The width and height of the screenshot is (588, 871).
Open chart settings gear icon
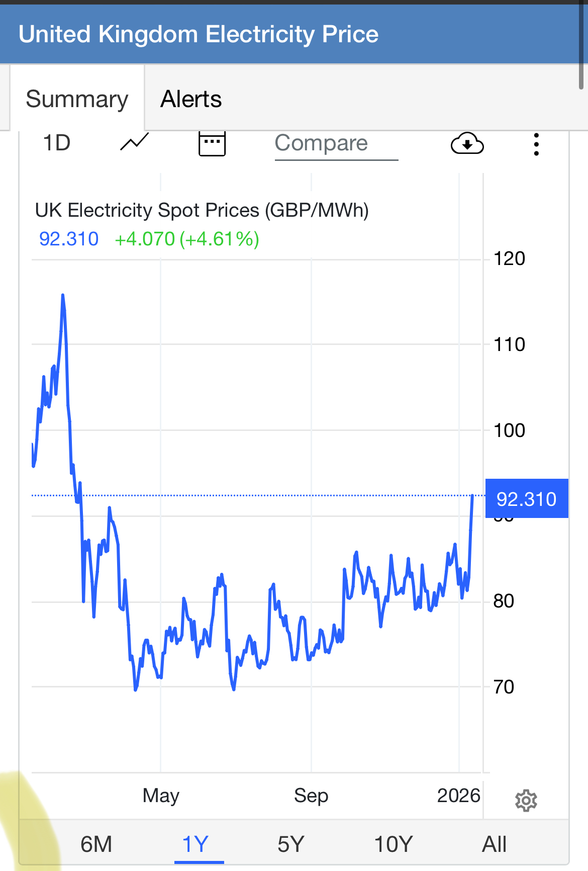526,800
